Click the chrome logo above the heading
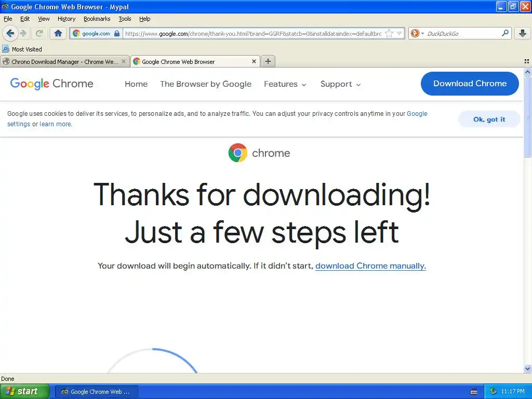 pos(259,153)
